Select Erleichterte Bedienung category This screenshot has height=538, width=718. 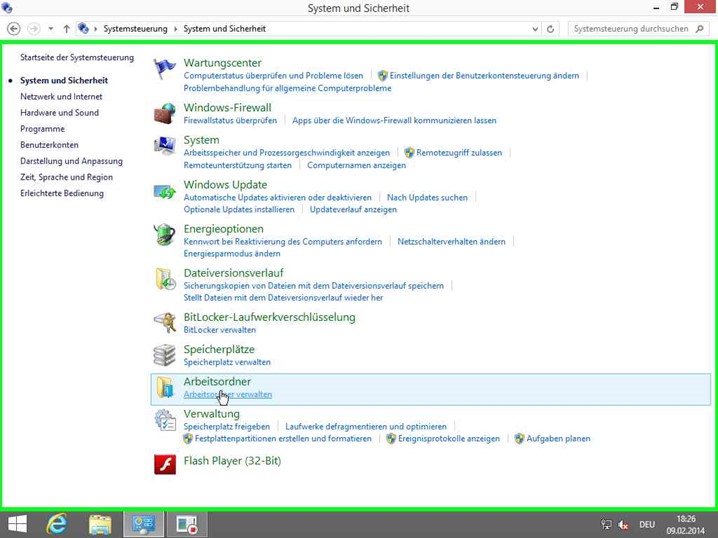[62, 193]
